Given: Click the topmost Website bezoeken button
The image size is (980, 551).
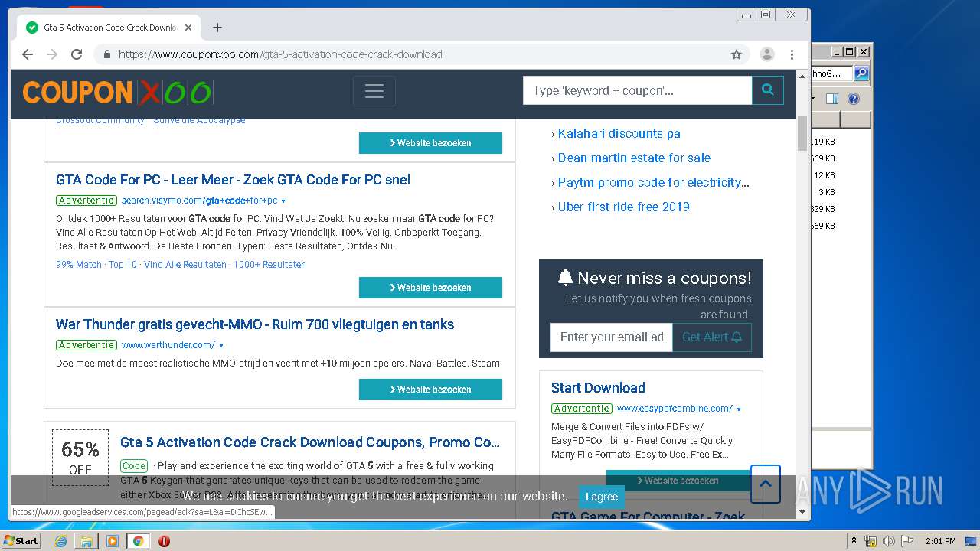Looking at the screenshot, I should [x=430, y=143].
